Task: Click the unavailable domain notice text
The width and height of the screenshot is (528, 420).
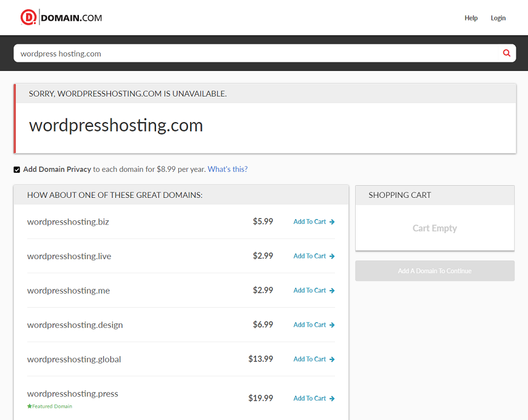Action: (x=127, y=93)
